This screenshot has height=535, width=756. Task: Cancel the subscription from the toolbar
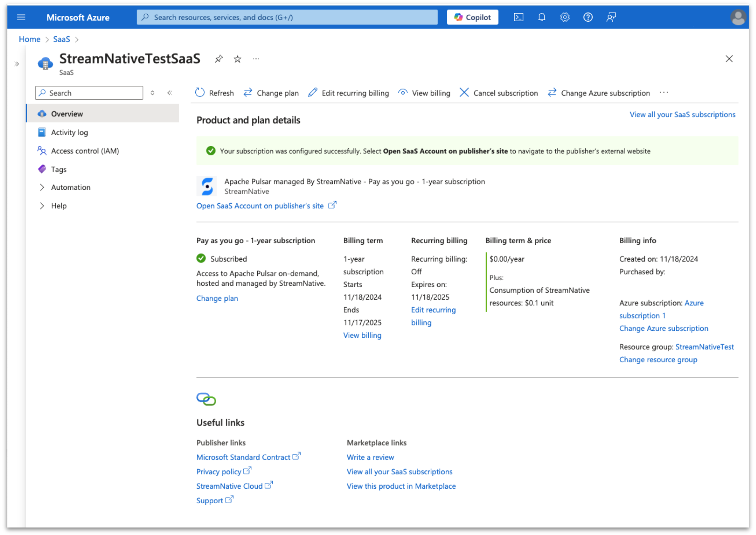click(498, 93)
